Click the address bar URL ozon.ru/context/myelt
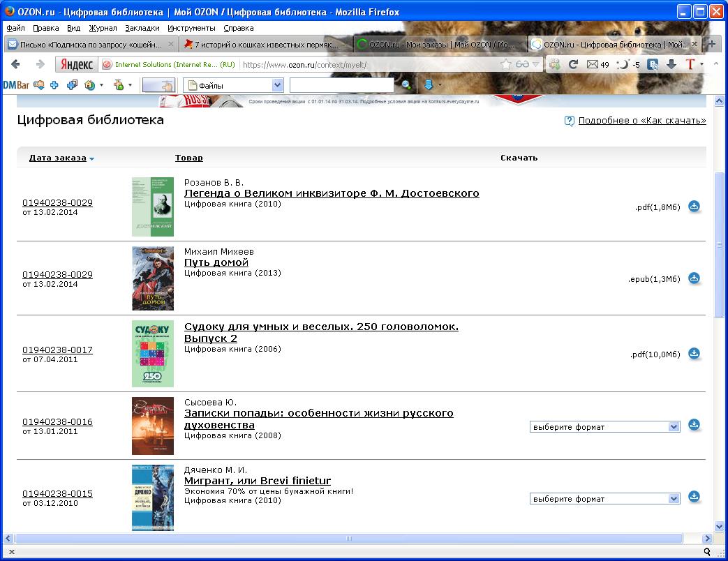This screenshot has width=728, height=561. click(304, 65)
